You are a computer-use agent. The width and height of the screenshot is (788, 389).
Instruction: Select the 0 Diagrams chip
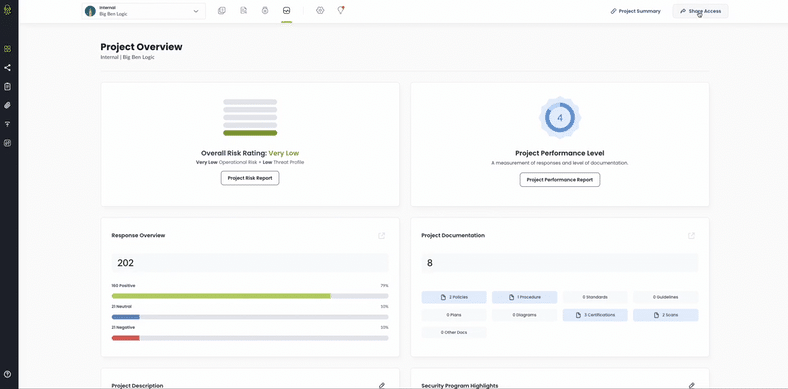click(525, 315)
